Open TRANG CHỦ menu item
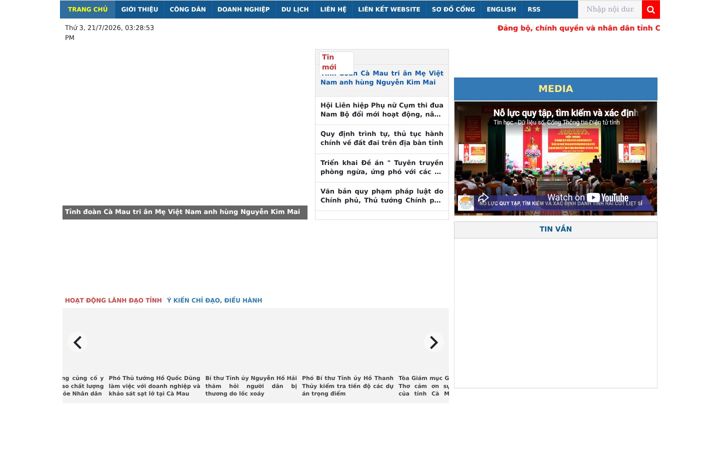 click(88, 9)
